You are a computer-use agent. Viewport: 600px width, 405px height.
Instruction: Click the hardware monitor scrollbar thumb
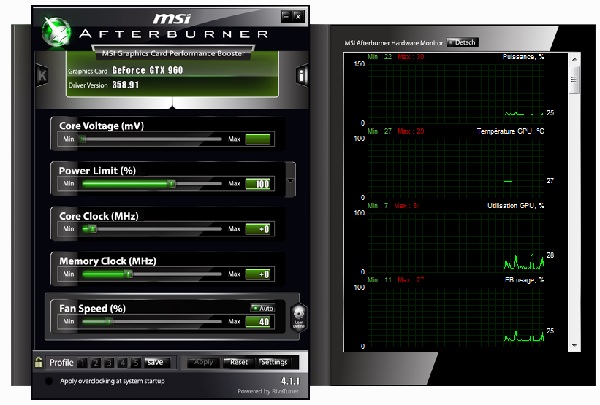click(x=574, y=80)
